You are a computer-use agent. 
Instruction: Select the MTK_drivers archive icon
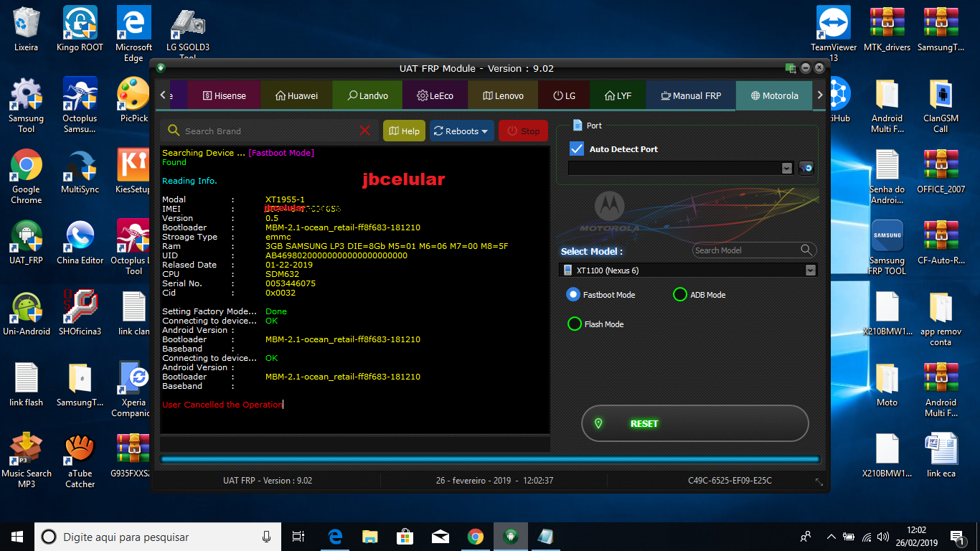click(887, 29)
